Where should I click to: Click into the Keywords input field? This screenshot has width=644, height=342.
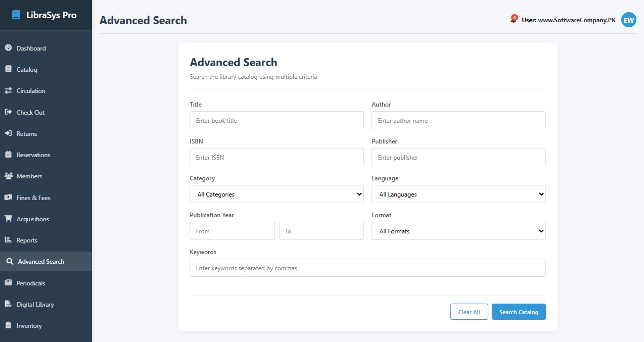(367, 268)
